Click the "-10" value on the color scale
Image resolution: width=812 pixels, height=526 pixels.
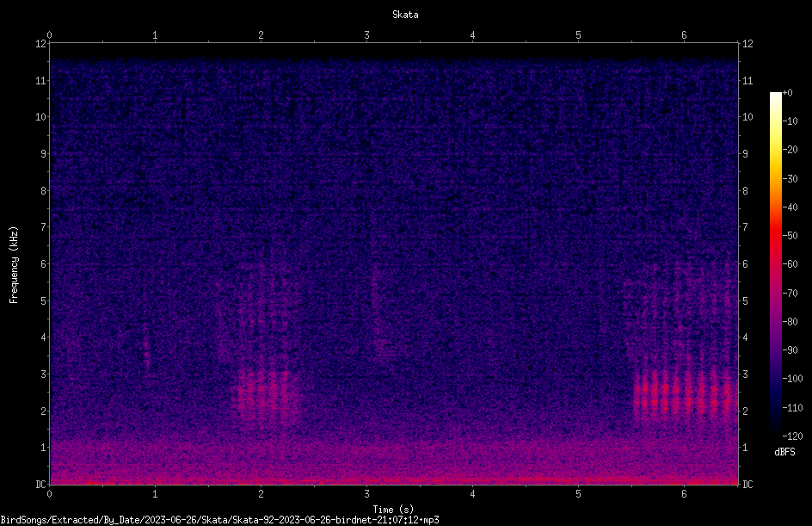[790, 121]
